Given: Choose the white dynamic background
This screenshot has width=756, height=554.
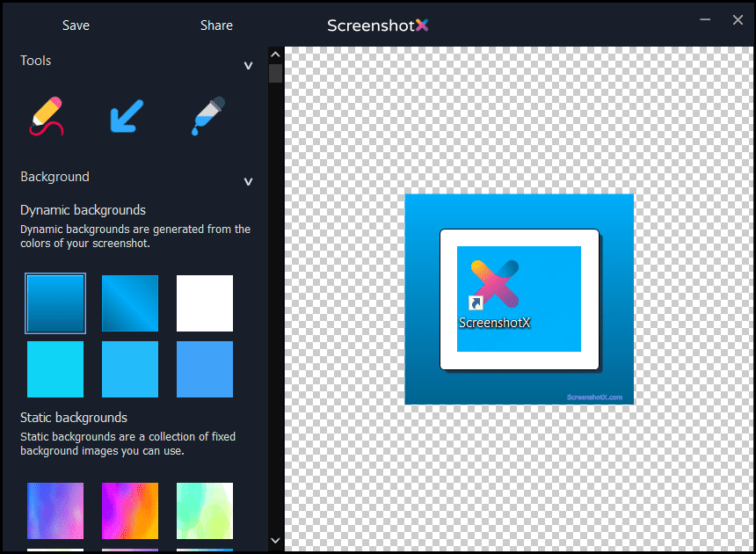Looking at the screenshot, I should tap(205, 303).
